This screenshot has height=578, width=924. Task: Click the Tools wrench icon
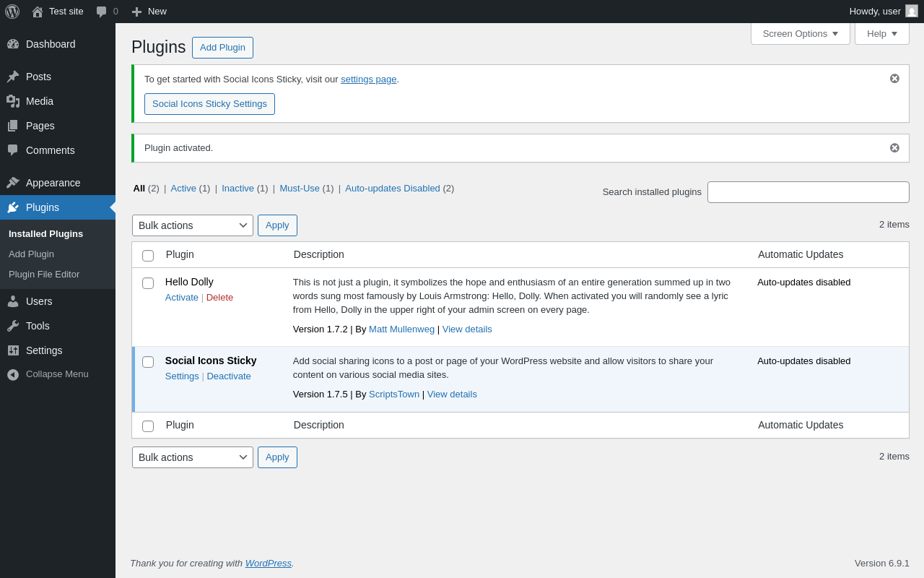pos(13,326)
